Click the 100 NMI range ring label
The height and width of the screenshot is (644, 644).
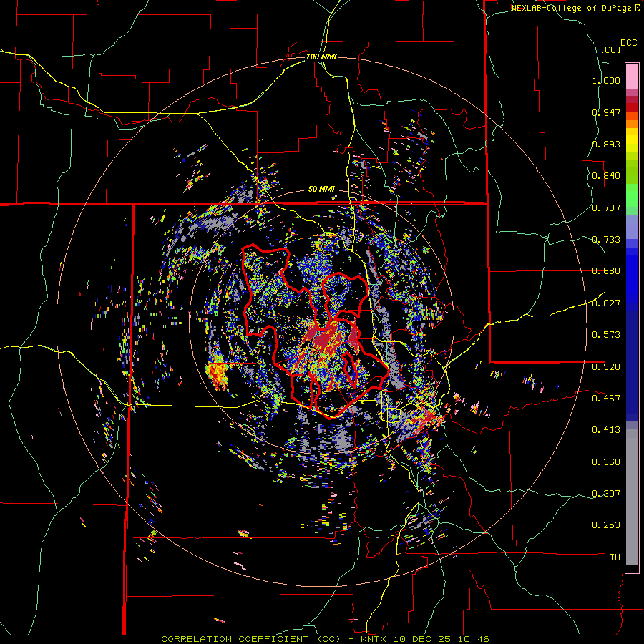pos(321,57)
